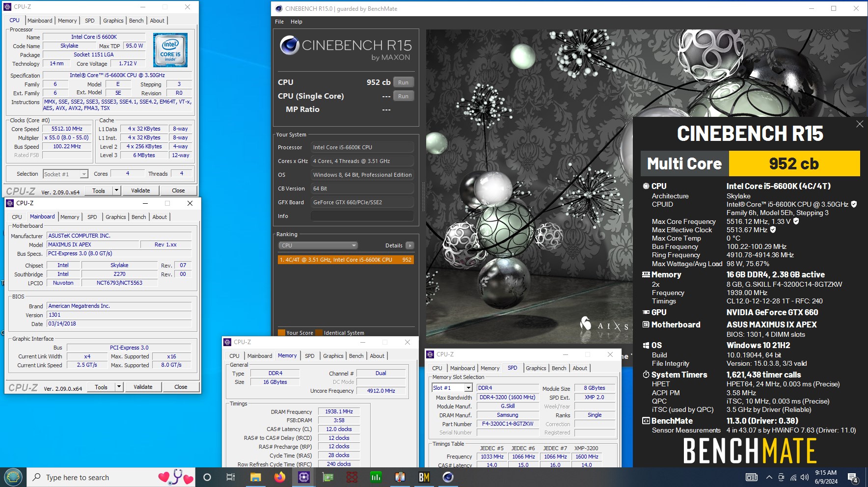
Task: Close the BenchMate result overlay with X
Action: coord(859,124)
